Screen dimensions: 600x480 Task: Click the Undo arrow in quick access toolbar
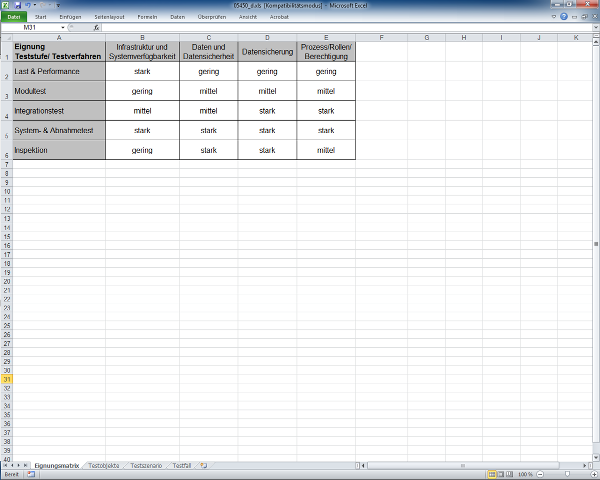(x=26, y=5)
